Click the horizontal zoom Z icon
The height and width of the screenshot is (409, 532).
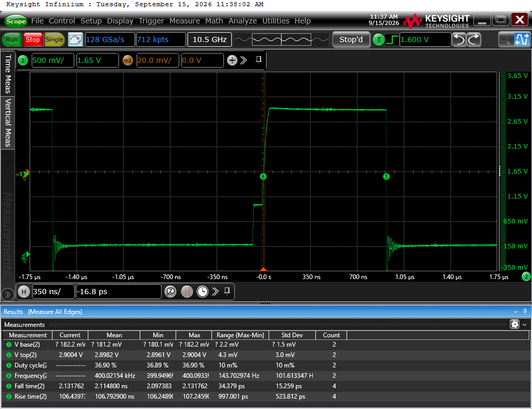(170, 292)
